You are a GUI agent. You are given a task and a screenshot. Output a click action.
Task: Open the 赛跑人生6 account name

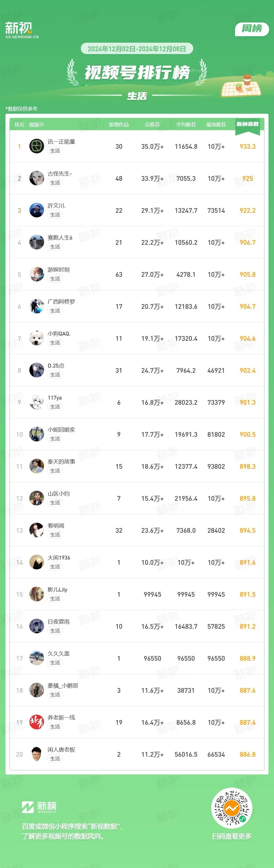pyautogui.click(x=60, y=238)
